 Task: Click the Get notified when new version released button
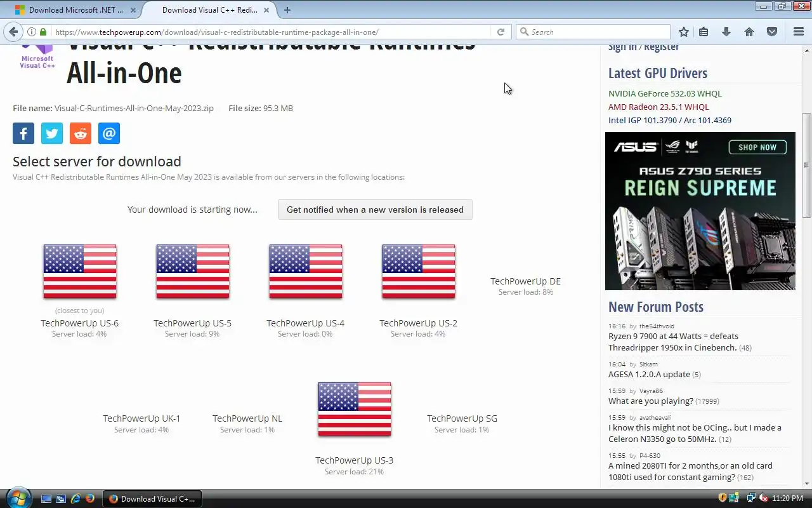pyautogui.click(x=375, y=210)
